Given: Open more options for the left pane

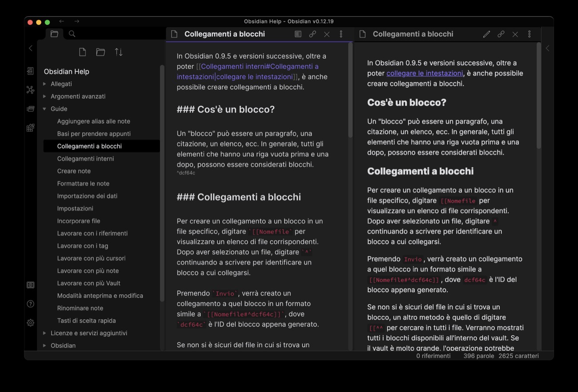Looking at the screenshot, I should (341, 34).
